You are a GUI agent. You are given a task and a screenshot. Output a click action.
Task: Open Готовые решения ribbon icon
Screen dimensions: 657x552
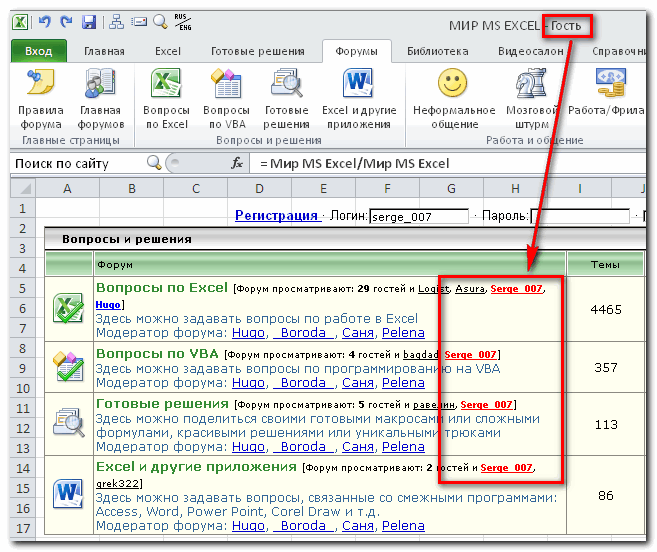(286, 83)
